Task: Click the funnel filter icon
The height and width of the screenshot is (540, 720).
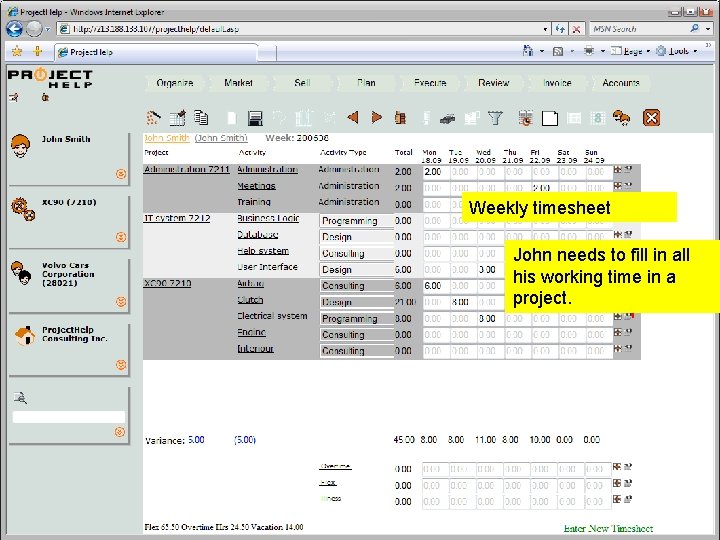Action: tap(495, 118)
